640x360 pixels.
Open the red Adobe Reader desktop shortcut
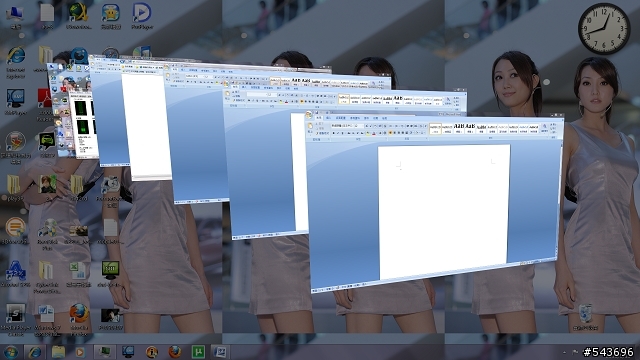(44, 104)
